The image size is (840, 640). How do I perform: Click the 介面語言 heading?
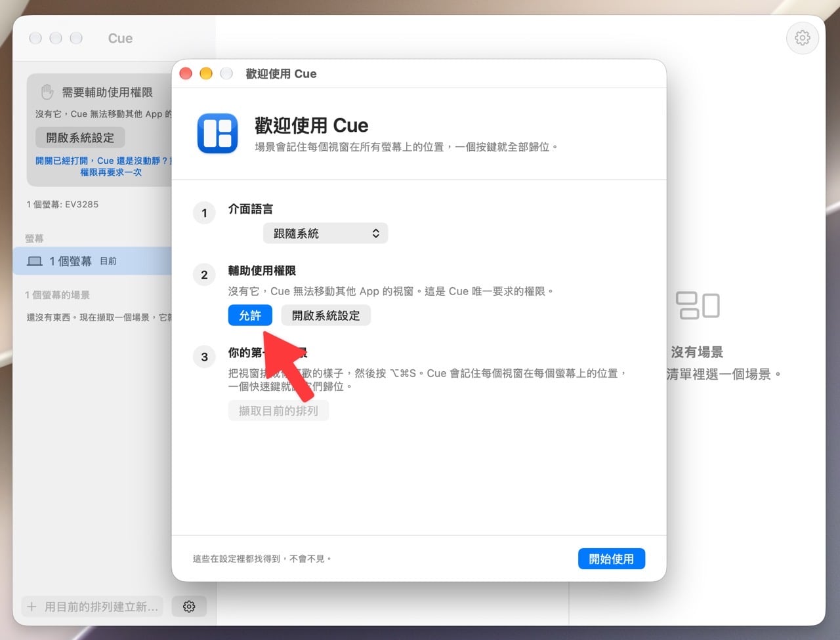click(x=250, y=209)
